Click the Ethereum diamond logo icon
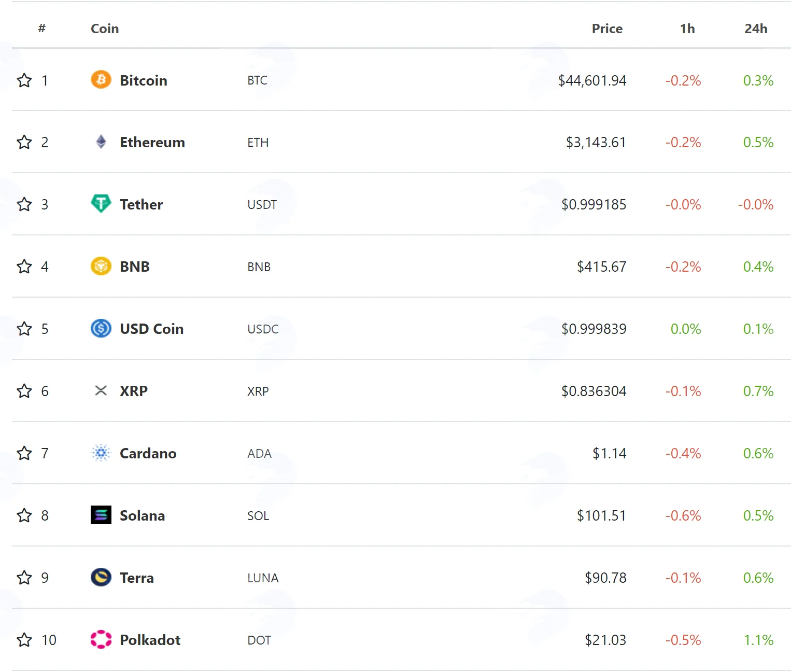Viewport: 791px width, 672px height. click(x=101, y=142)
